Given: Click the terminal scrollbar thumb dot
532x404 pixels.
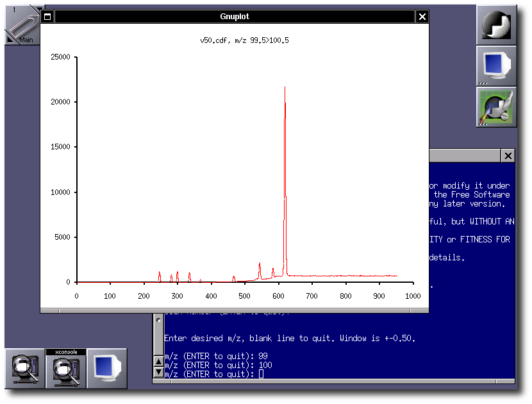Looking at the screenshot, I should click(158, 320).
